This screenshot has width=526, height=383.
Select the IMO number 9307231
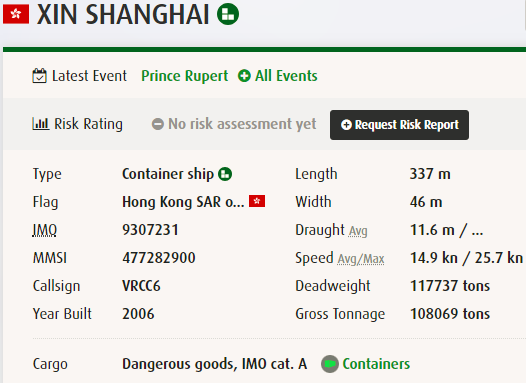(150, 230)
